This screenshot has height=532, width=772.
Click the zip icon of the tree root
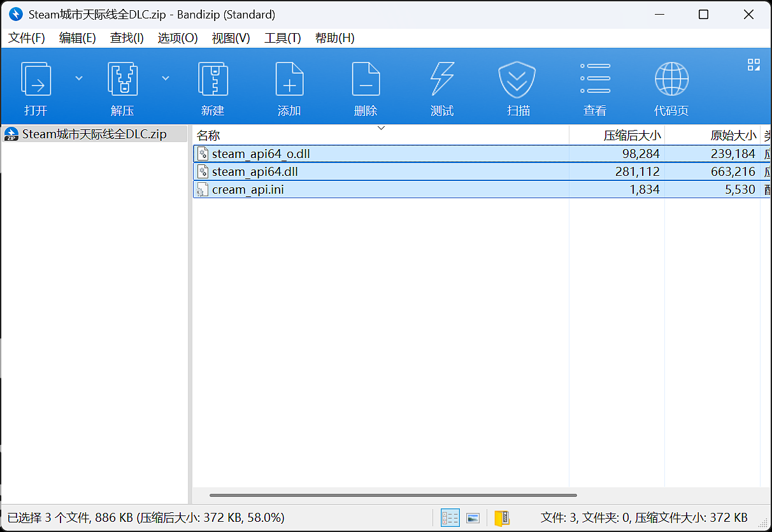(11, 134)
